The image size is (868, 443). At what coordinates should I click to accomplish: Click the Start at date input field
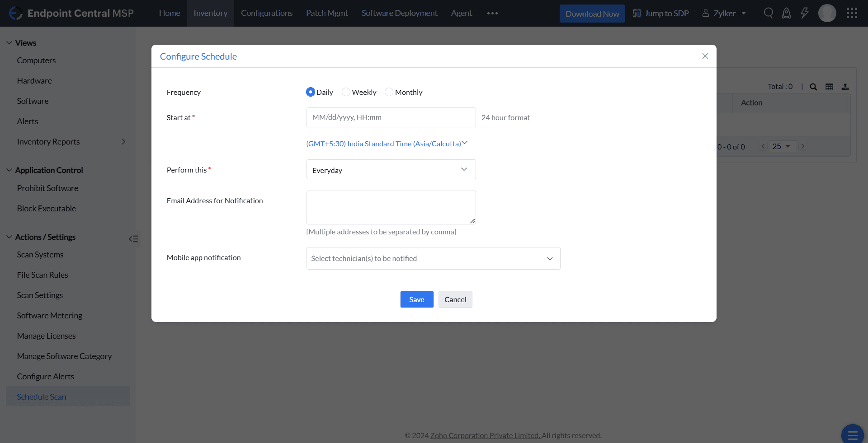tap(391, 117)
